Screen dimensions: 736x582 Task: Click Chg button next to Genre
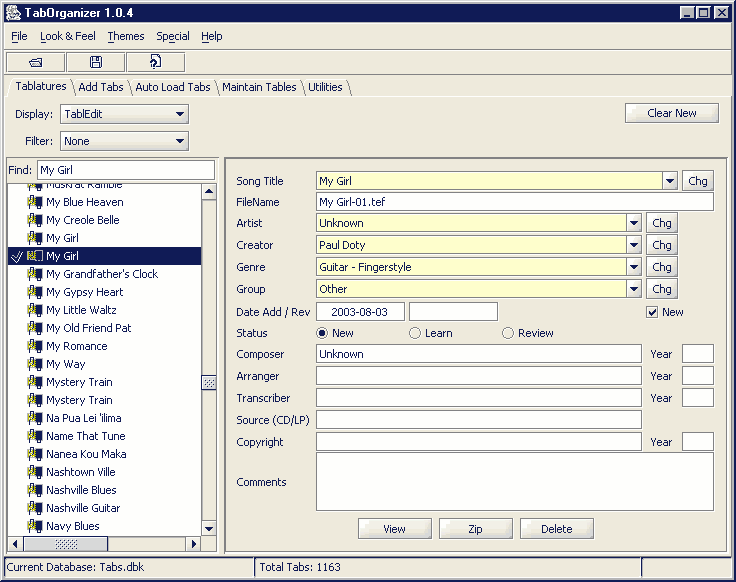pyautogui.click(x=662, y=267)
